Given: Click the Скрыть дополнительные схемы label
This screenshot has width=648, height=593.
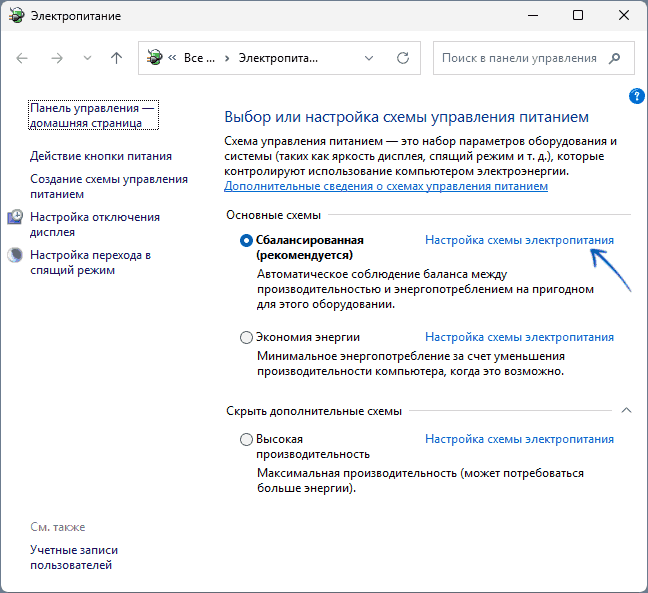Looking at the screenshot, I should point(314,411).
